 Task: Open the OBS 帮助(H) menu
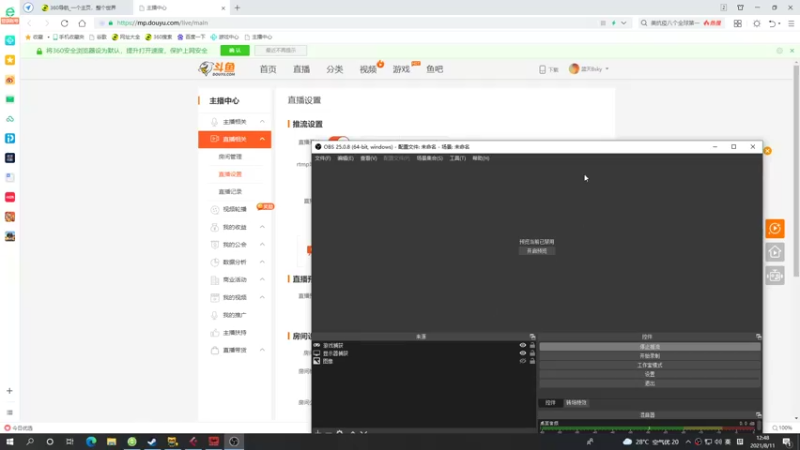point(481,158)
